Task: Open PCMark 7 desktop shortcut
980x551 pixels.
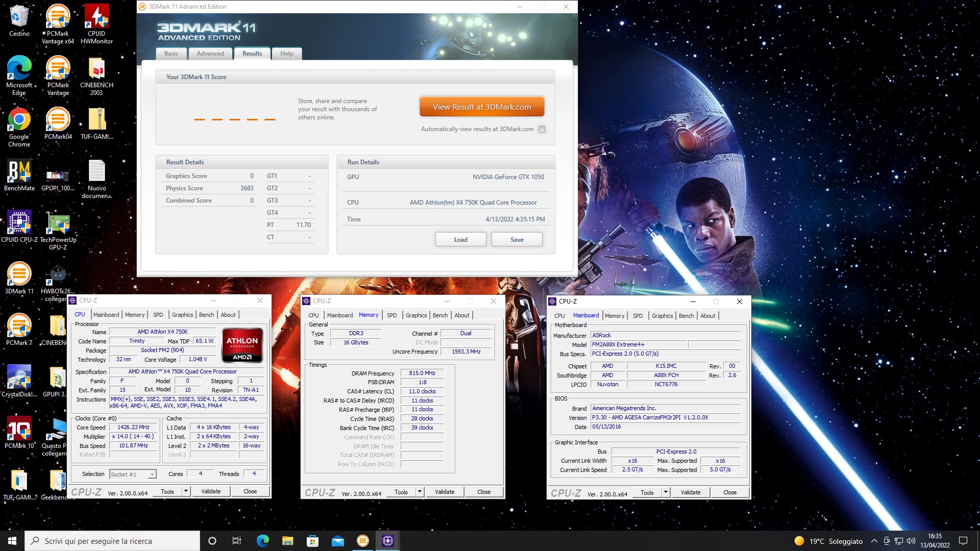Action: pos(19,330)
